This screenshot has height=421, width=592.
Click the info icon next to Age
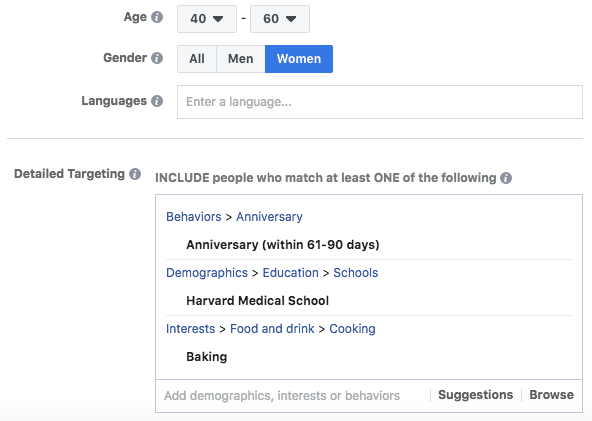157,17
